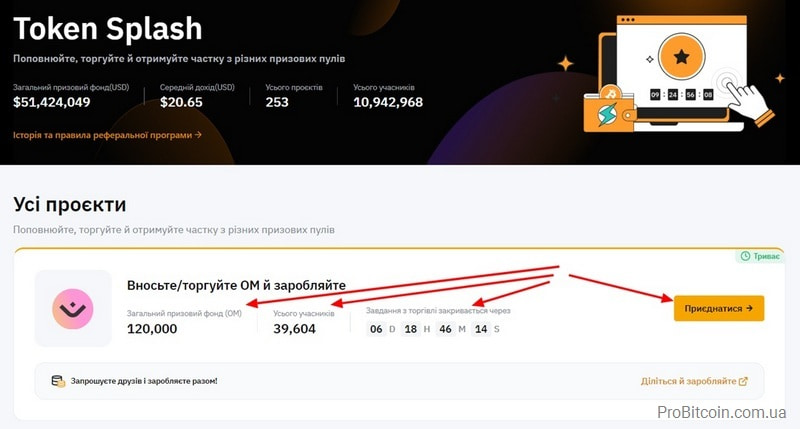800x429 pixels.
Task: Click the Вносьте/торгуйте OM й заробляйте title
Action: point(236,285)
